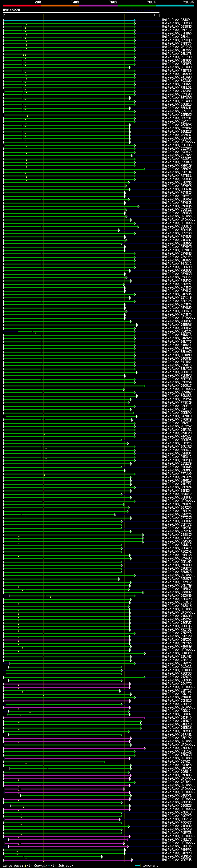Select the UniRef100_Q8IBY4 entry

(x=177, y=782)
